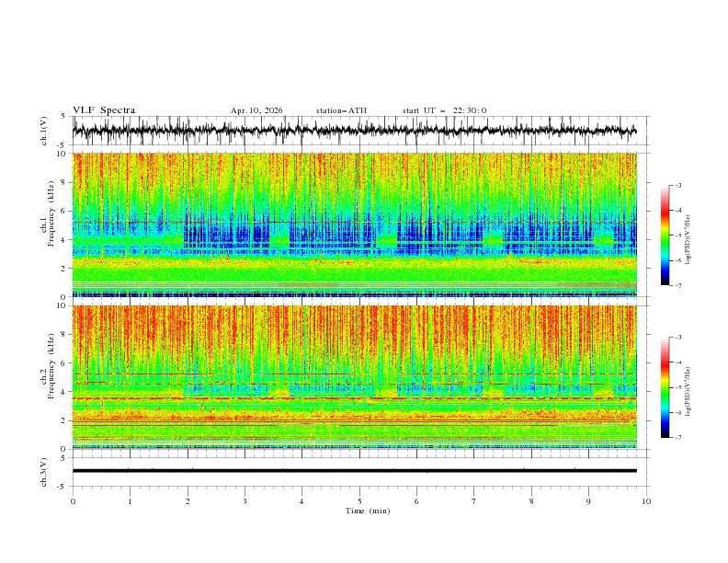Click the start UT 22:30:0 label

tap(444, 110)
